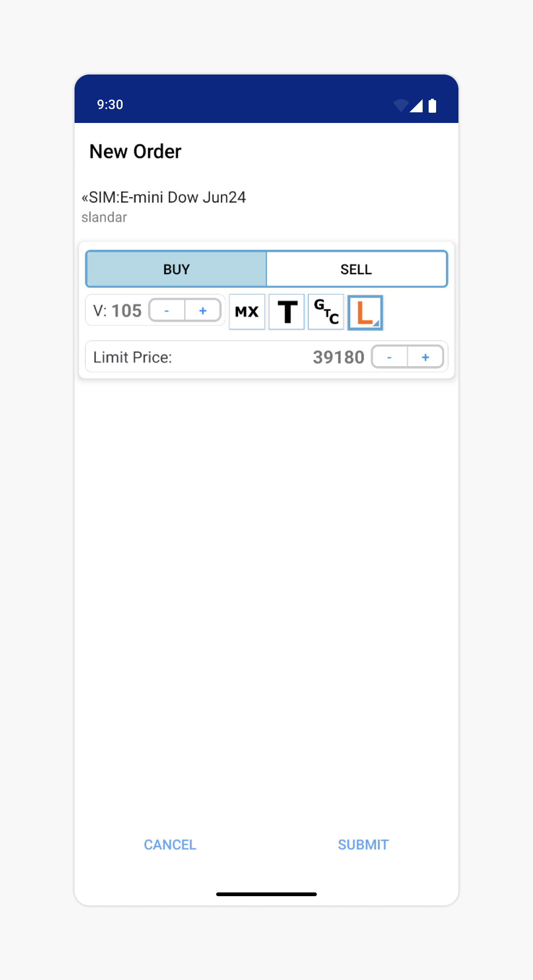Tap the volume value 105
Image resolution: width=533 pixels, height=980 pixels.
(126, 311)
